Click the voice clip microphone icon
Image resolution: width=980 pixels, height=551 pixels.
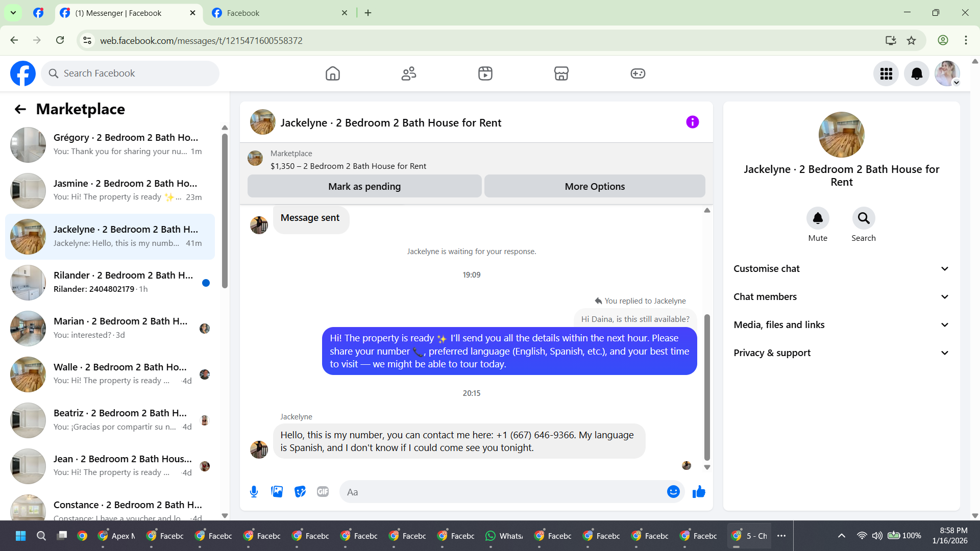[x=254, y=492]
